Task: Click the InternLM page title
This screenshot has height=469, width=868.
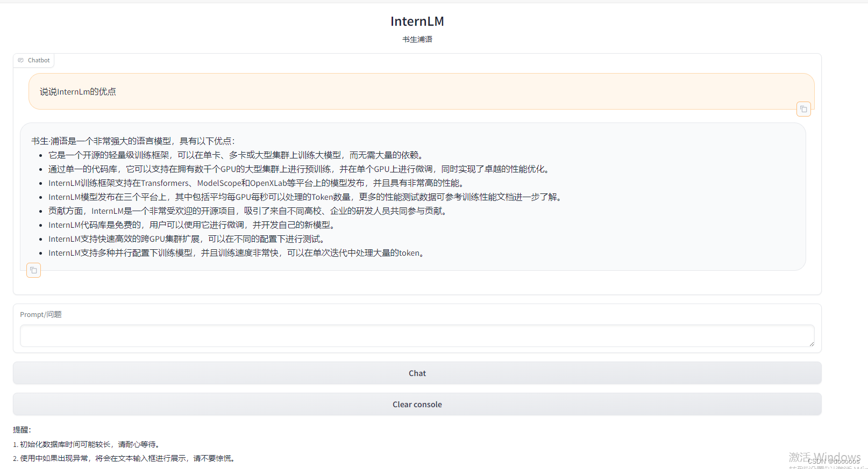Action: pyautogui.click(x=417, y=21)
